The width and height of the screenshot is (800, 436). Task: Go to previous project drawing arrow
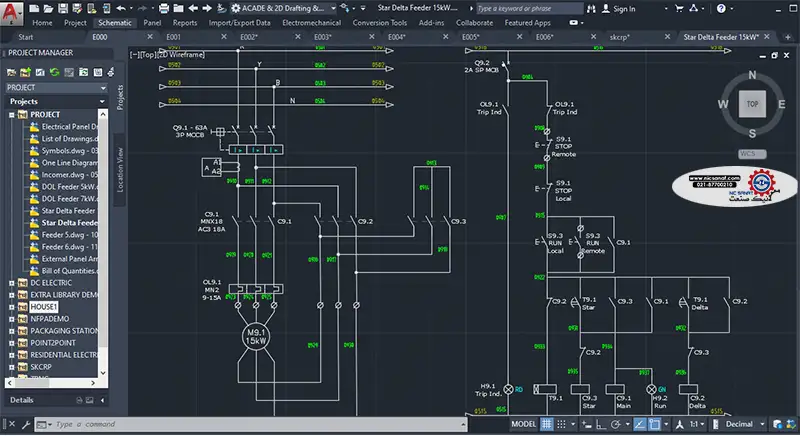[193, 8]
